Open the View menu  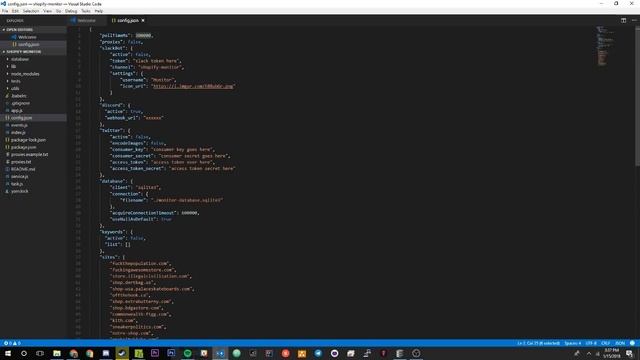point(47,11)
